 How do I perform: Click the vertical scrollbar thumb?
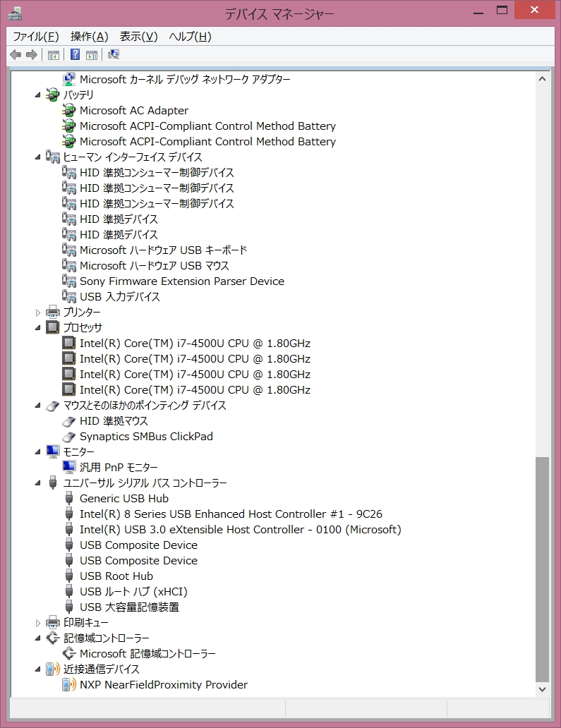coord(542,569)
